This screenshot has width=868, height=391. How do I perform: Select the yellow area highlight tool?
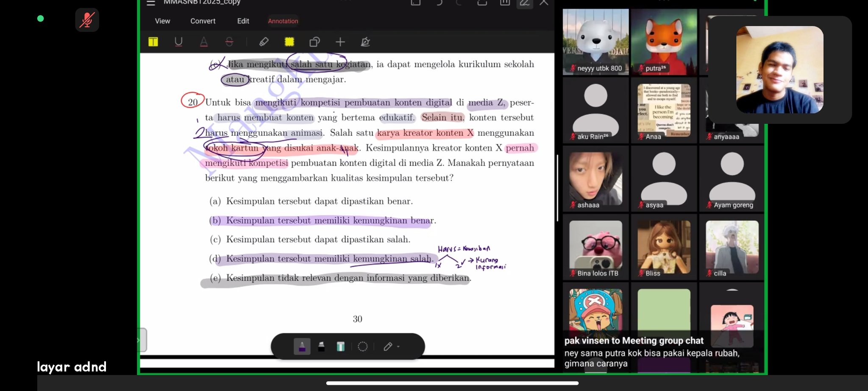pyautogui.click(x=289, y=42)
